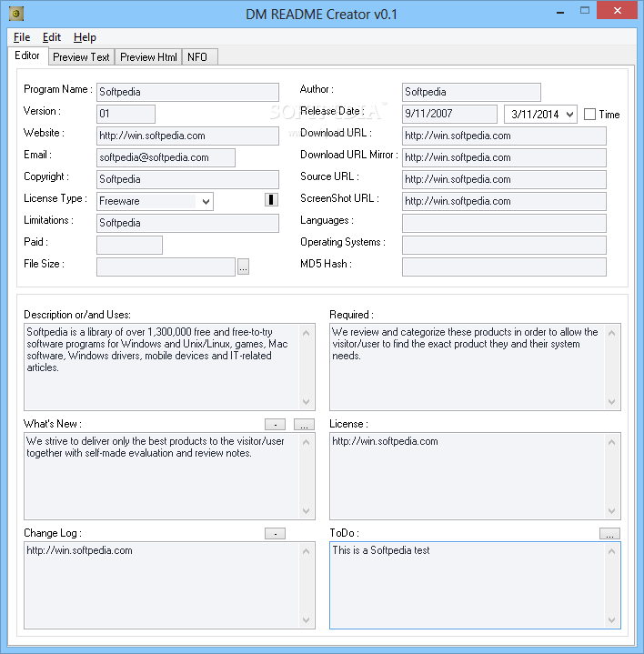This screenshot has height=654, width=644.
Task: Click What's New scrollbar down arrow
Action: (307, 511)
